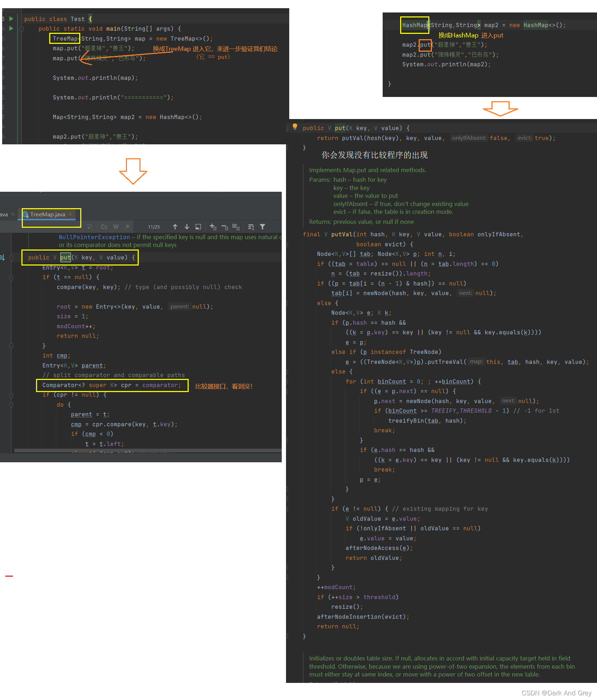This screenshot has width=597, height=700.
Task: Open search filter funnel icon
Action: (262, 227)
